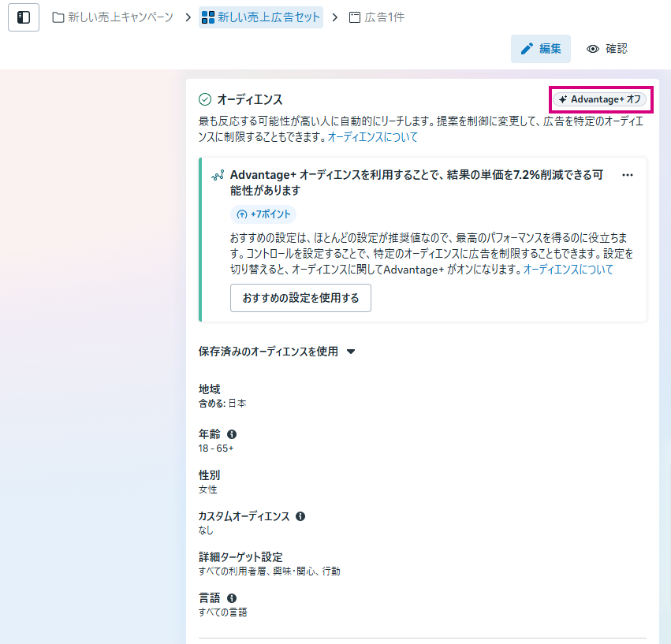This screenshot has width=671, height=644.
Task: Open オーディエンスについて link under the heading
Action: click(372, 137)
